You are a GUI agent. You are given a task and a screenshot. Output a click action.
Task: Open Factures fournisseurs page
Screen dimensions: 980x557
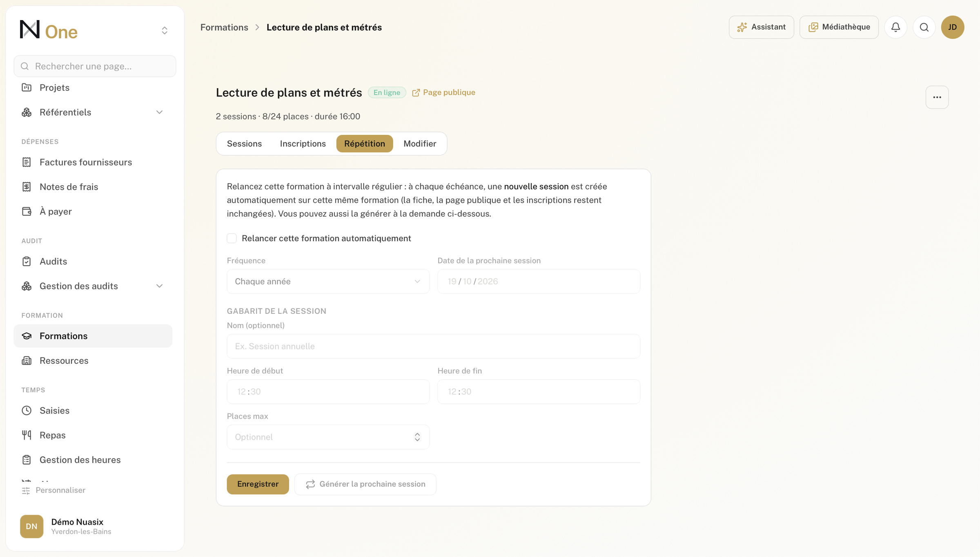[93, 162]
